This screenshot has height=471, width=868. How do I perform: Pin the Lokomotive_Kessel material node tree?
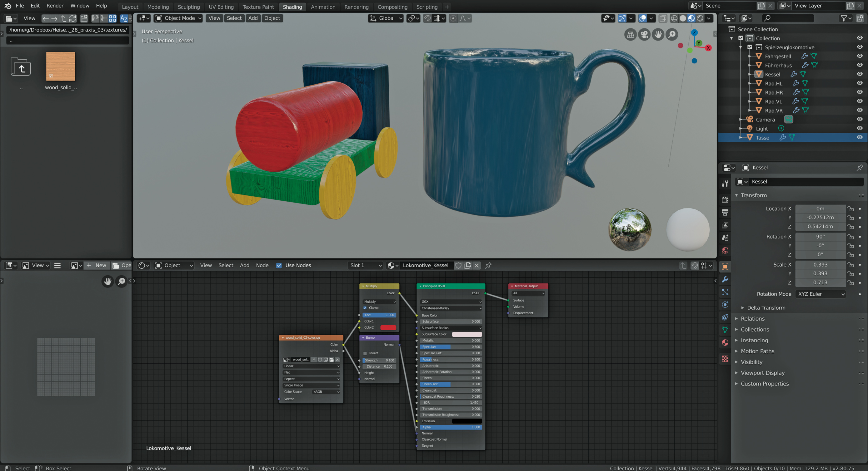[488, 265]
